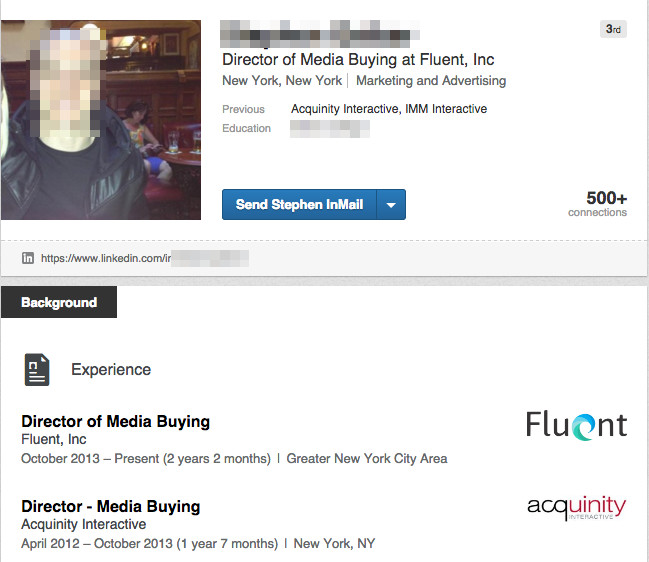Click Acquinity Interactive, IMM Interactive previous employers
This screenshot has width=649, height=562.
click(x=389, y=109)
